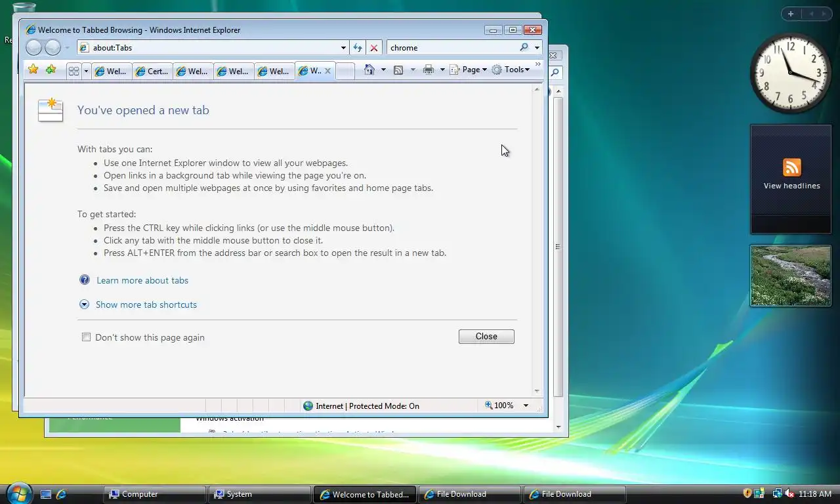
Task: Go back with the Back arrow button
Action: (x=33, y=47)
